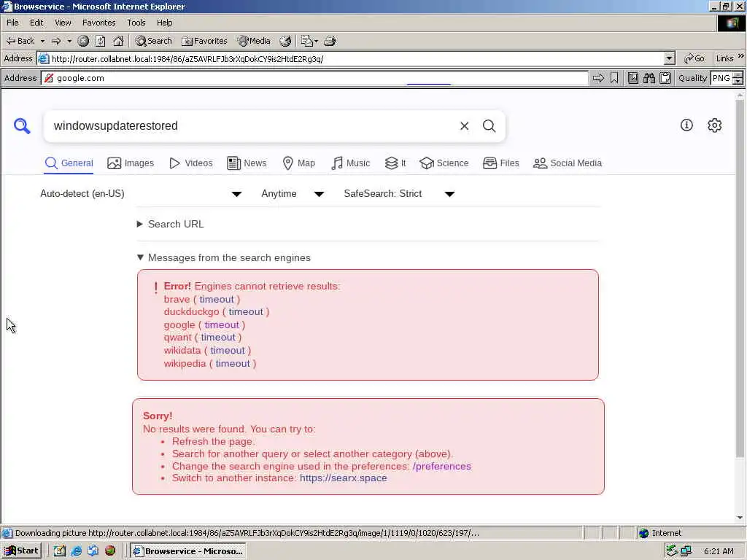
Task: Open the Media toolbar button
Action: pos(254,41)
